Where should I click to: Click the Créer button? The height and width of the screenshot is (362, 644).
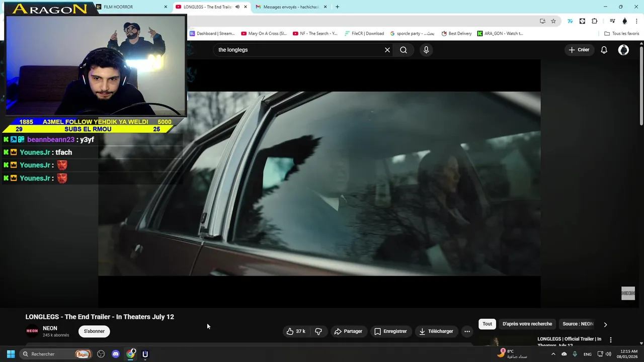pos(579,50)
